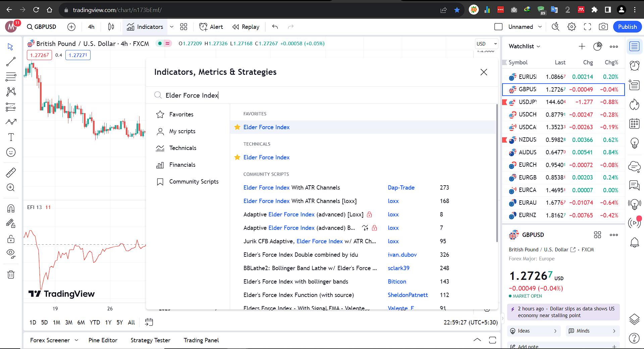Enter fullscreen chart mode

point(587,27)
